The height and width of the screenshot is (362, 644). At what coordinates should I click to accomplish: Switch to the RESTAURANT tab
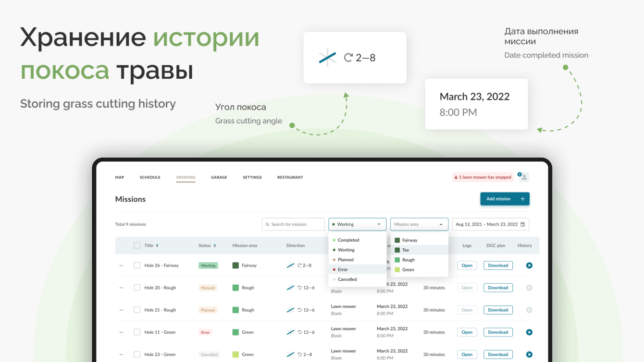(x=290, y=177)
